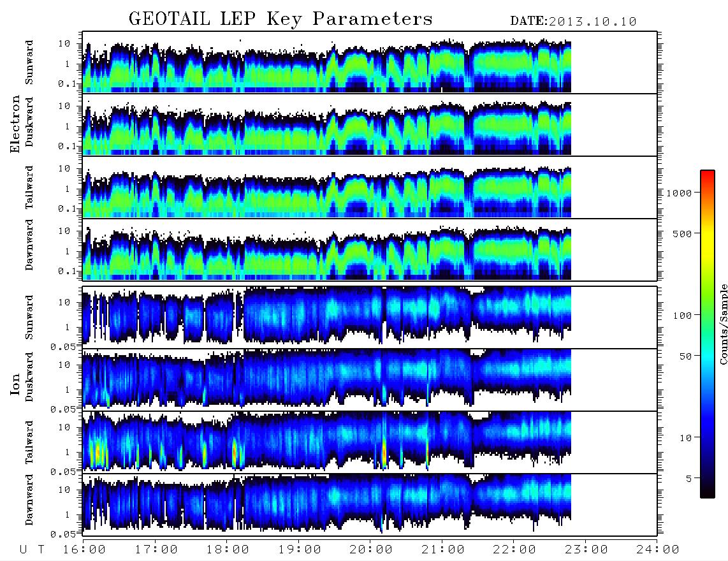Click the Electron Duskward spectrogram panel

pyautogui.click(x=370, y=124)
